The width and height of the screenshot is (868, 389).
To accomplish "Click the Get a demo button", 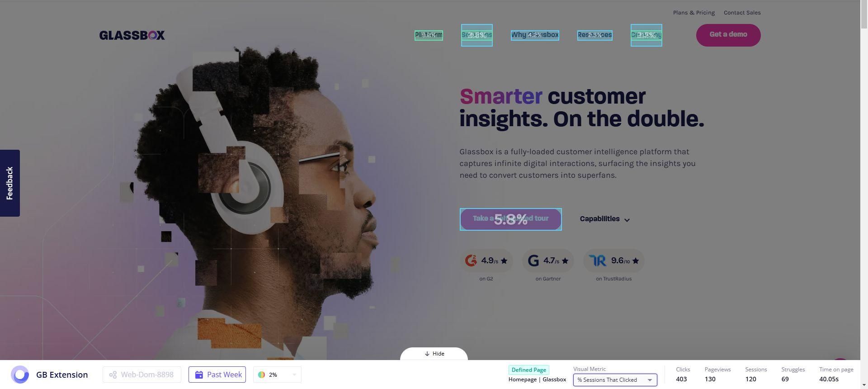I will point(728,35).
